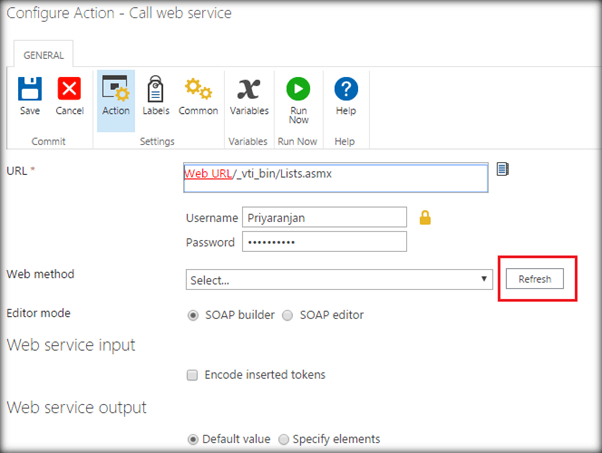This screenshot has height=453, width=602.
Task: Click the Web URL reference token
Action: coord(208,174)
